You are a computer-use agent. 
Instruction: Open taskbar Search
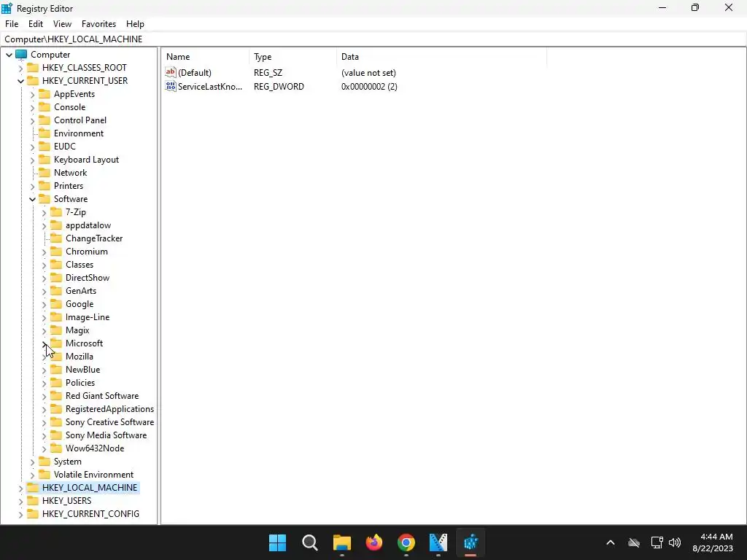(x=309, y=542)
